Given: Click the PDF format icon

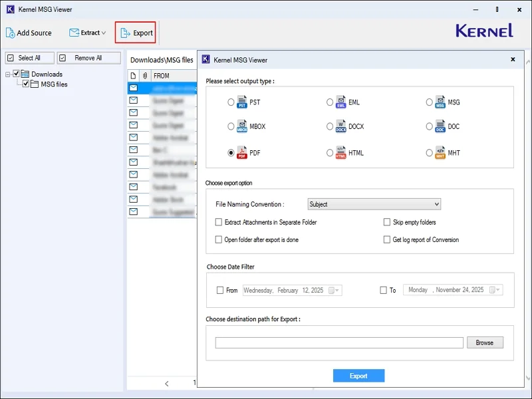Looking at the screenshot, I should point(240,153).
